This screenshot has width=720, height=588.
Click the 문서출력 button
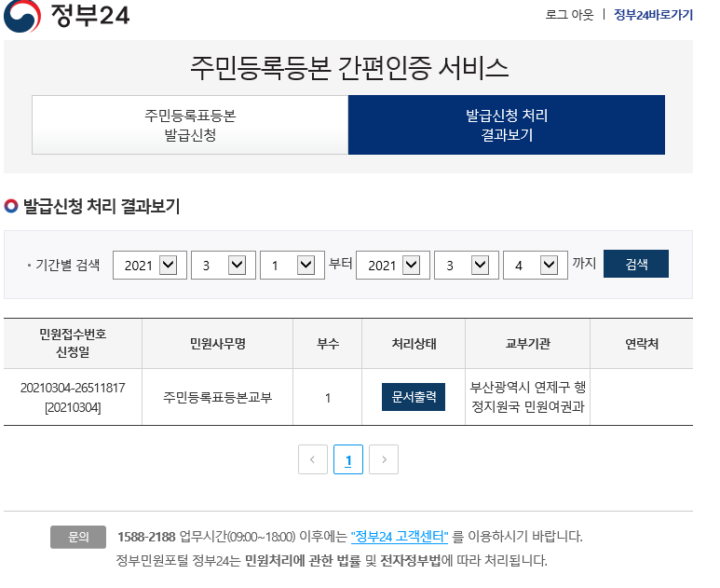pos(414,397)
